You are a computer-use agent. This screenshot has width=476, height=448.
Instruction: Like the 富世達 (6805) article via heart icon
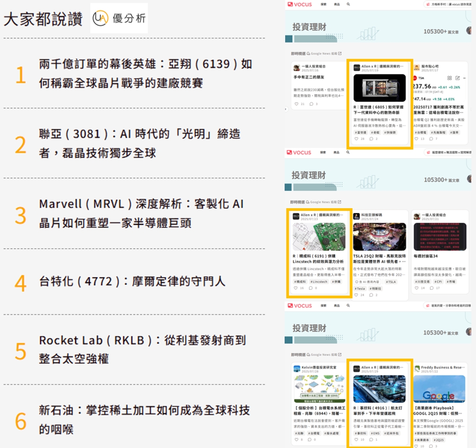[357, 139]
